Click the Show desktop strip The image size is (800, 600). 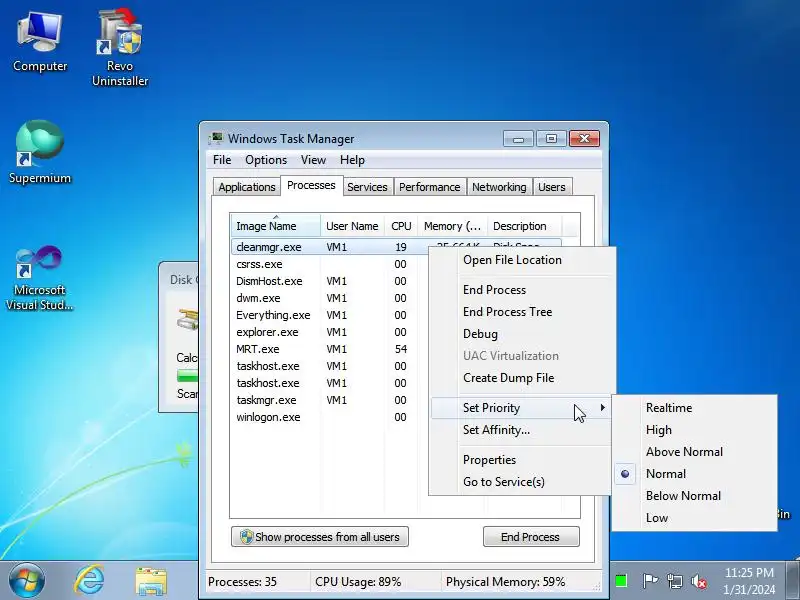793,581
